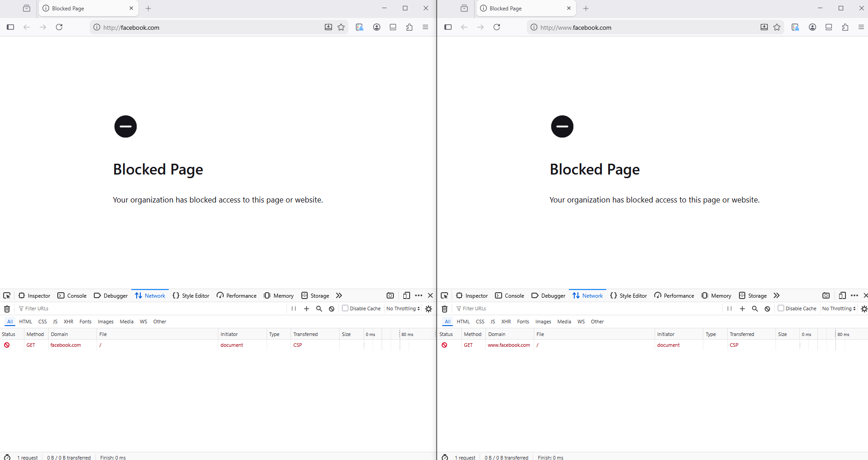Clear the network log in right DevTools

point(444,308)
